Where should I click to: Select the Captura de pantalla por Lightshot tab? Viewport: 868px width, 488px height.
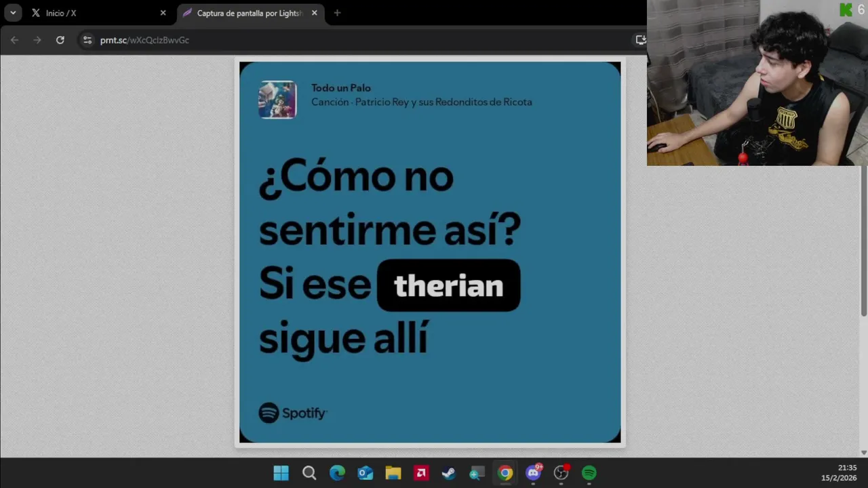coord(250,13)
